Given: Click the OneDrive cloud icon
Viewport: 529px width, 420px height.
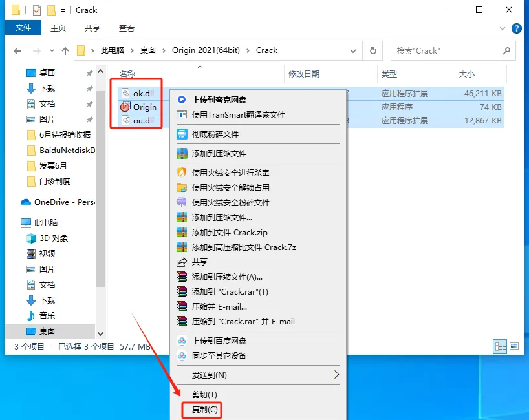Looking at the screenshot, I should pyautogui.click(x=26, y=202).
